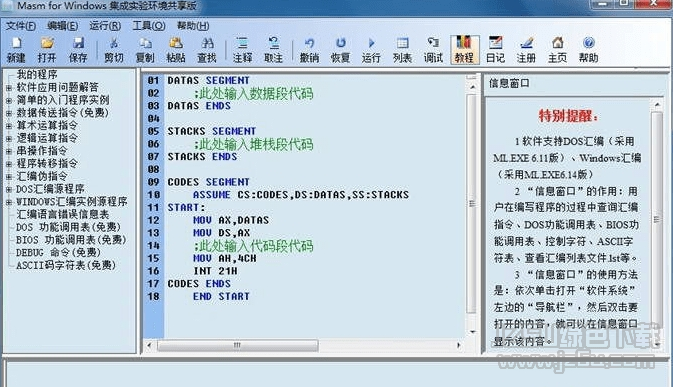Click the 打开 (Open) folder icon
The width and height of the screenshot is (673, 387).
[47, 43]
